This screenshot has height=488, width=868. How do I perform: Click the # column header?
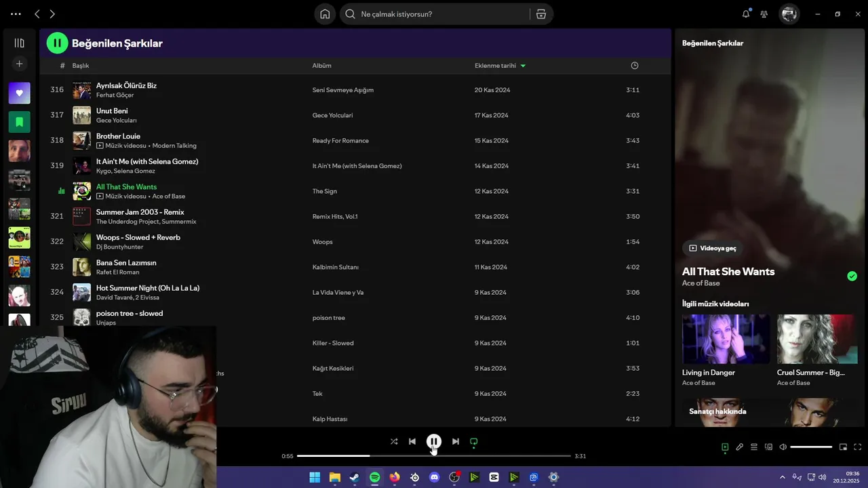point(62,66)
